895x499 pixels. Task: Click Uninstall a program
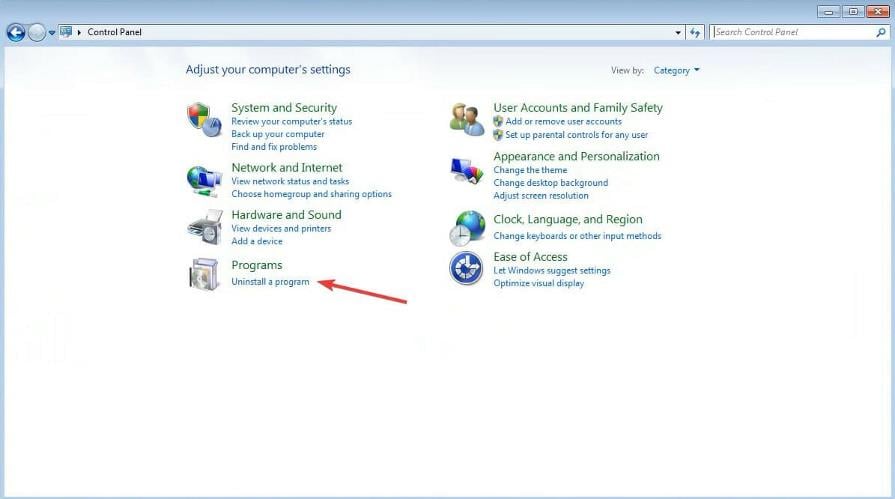click(x=271, y=281)
